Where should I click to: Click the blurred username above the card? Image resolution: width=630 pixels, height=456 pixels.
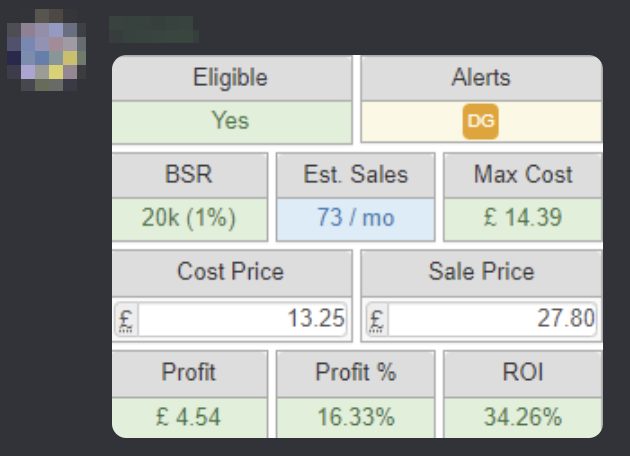(x=153, y=29)
